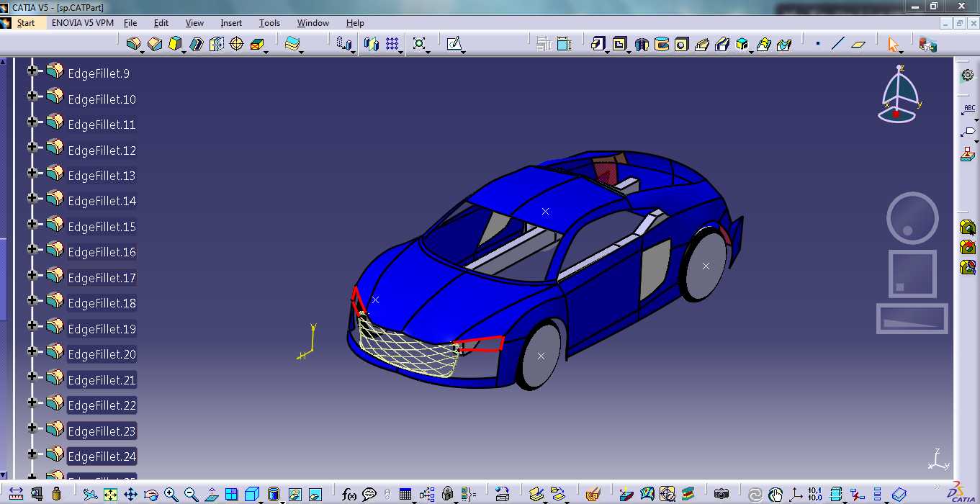Open the Sketcher tool
This screenshot has height=504, width=980.
pos(454,44)
